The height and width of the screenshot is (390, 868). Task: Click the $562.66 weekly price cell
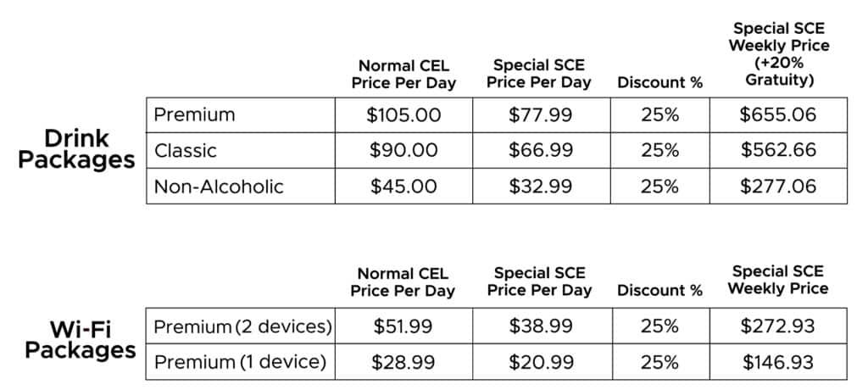click(778, 151)
